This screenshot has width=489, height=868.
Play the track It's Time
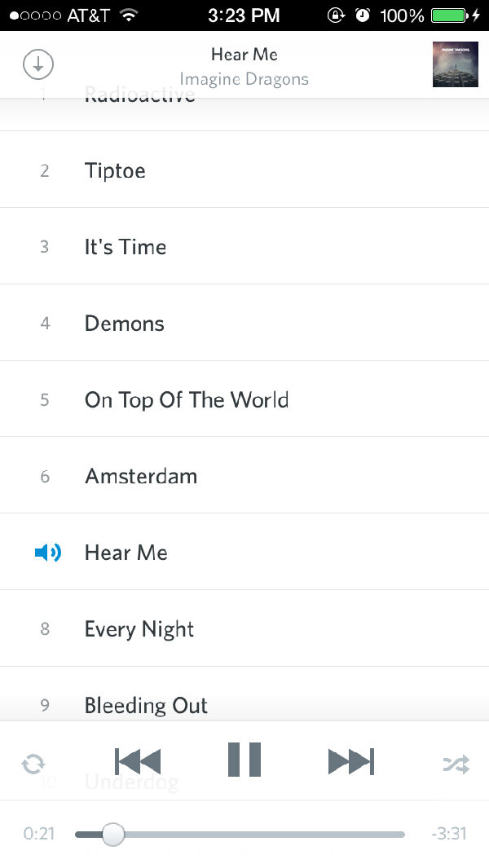tap(126, 247)
